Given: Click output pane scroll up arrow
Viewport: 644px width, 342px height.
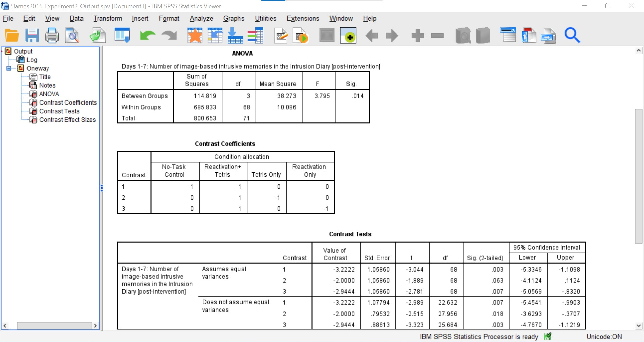Looking at the screenshot, I should (x=639, y=51).
